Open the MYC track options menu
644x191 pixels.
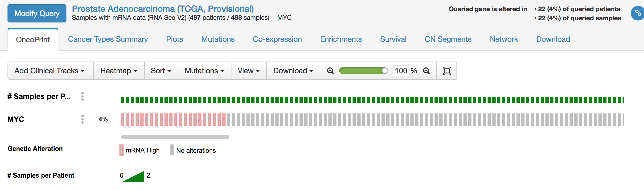coord(82,120)
